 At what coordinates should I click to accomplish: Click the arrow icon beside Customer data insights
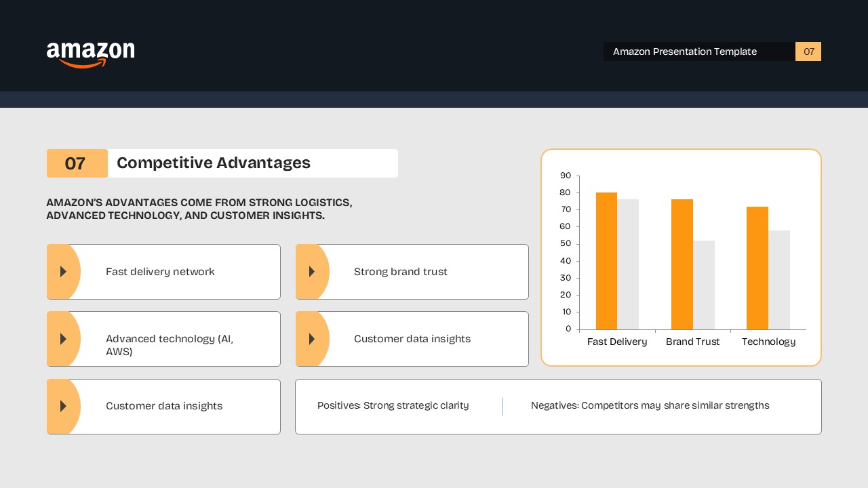click(x=312, y=339)
